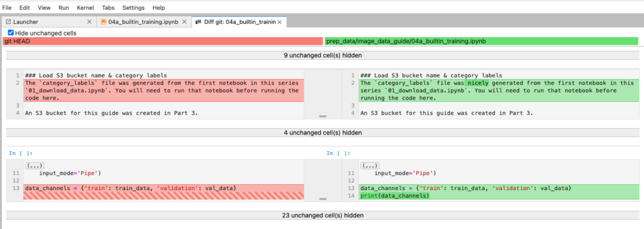Click the highlighted word 'nicely' in right pane

[479, 83]
